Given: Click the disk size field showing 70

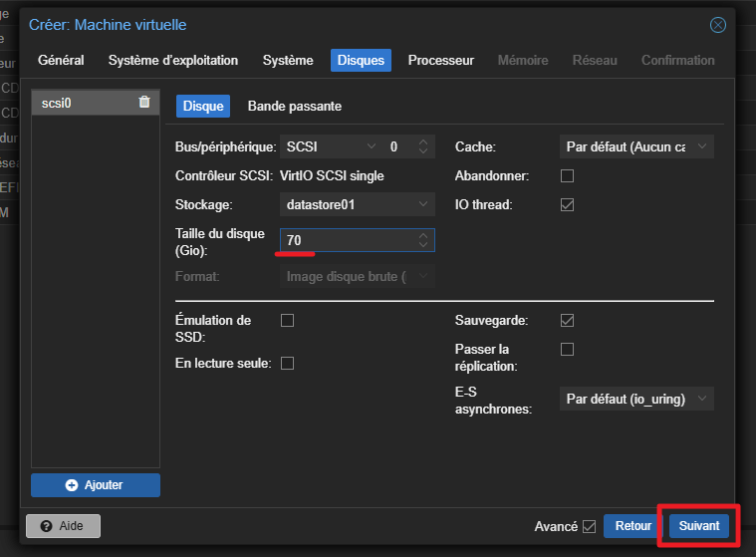Looking at the screenshot, I should tap(358, 240).
